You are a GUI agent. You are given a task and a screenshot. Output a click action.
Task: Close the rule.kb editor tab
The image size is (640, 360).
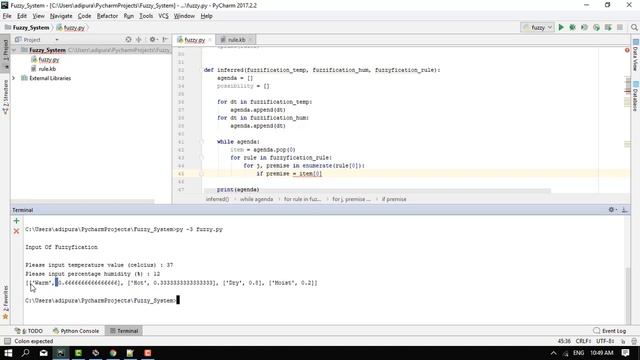(250, 40)
